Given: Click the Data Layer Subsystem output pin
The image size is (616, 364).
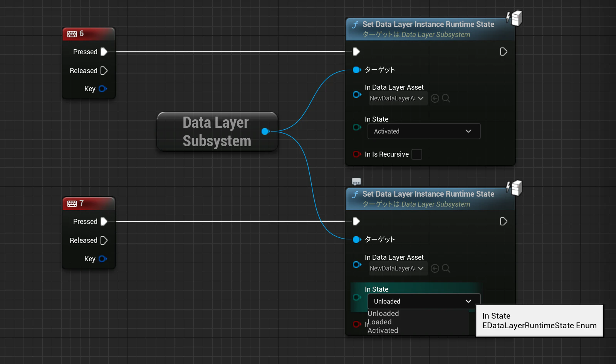Looking at the screenshot, I should [265, 132].
